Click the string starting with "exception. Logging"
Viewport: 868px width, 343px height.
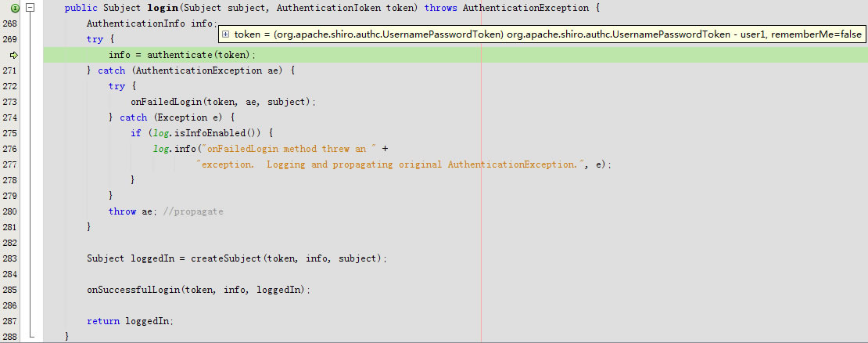(x=391, y=164)
